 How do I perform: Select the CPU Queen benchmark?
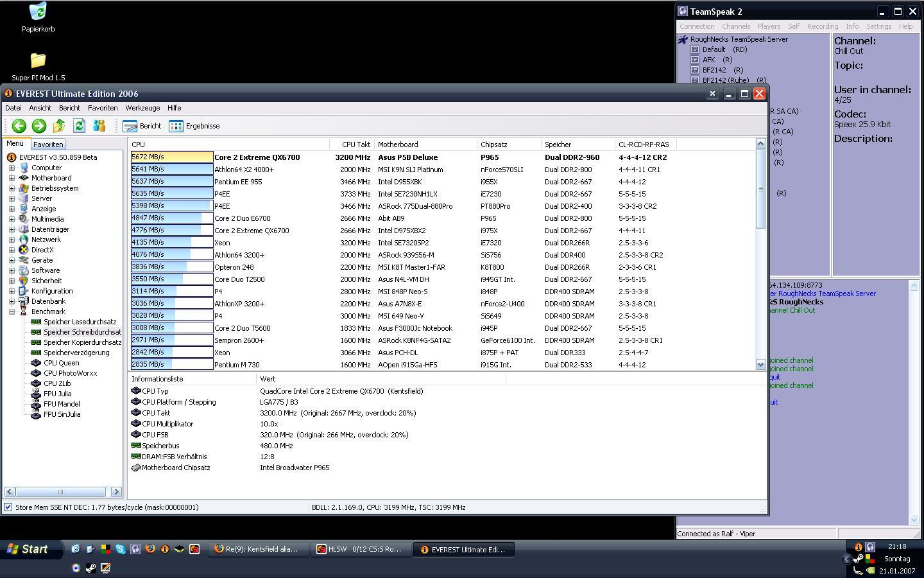(x=61, y=363)
